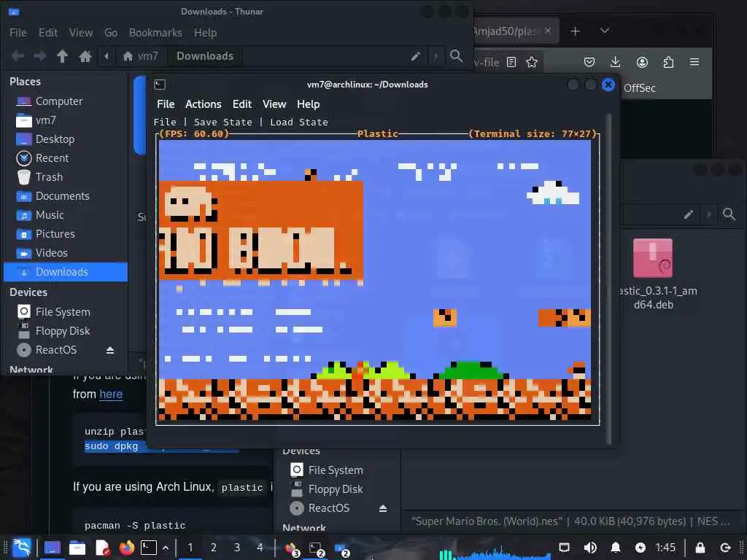Open Firefox hamburger menu
This screenshot has width=747, height=560.
tap(694, 63)
